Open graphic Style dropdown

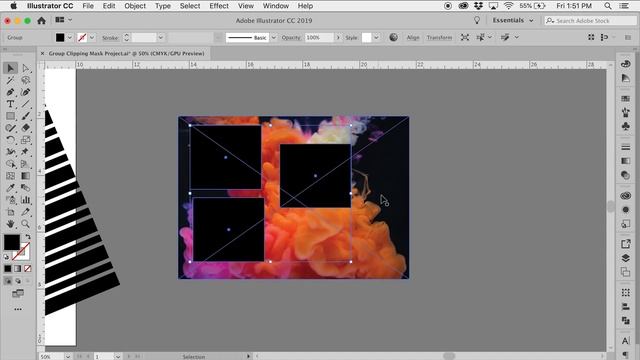click(376, 38)
